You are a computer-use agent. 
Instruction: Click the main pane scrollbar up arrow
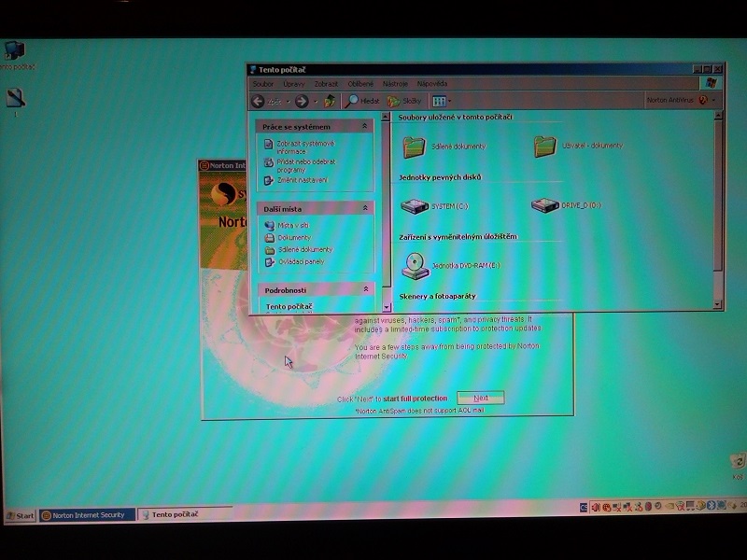718,115
